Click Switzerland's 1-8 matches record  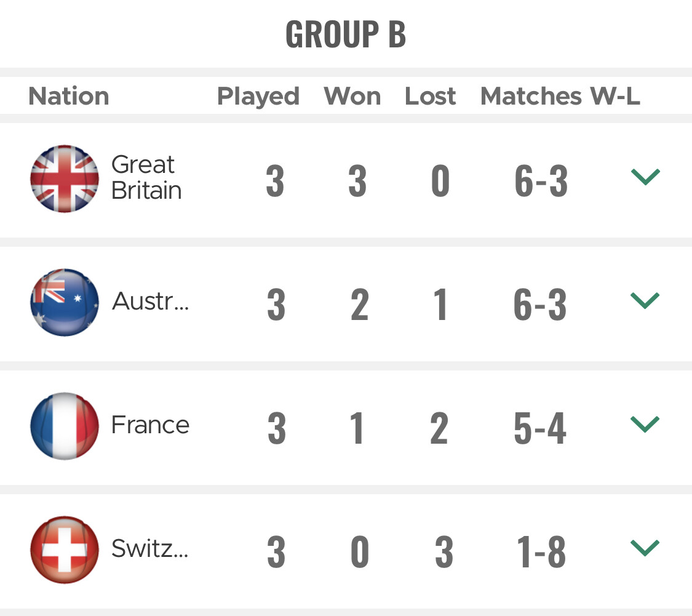541,552
